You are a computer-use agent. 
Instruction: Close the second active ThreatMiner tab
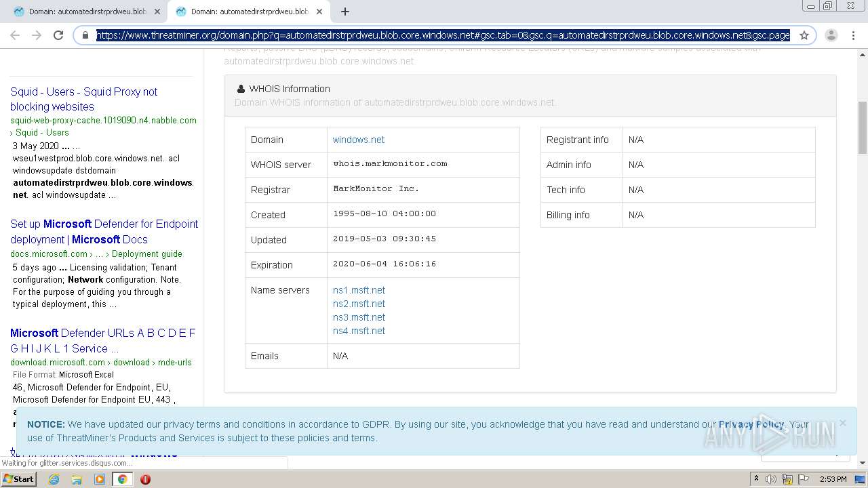319,12
